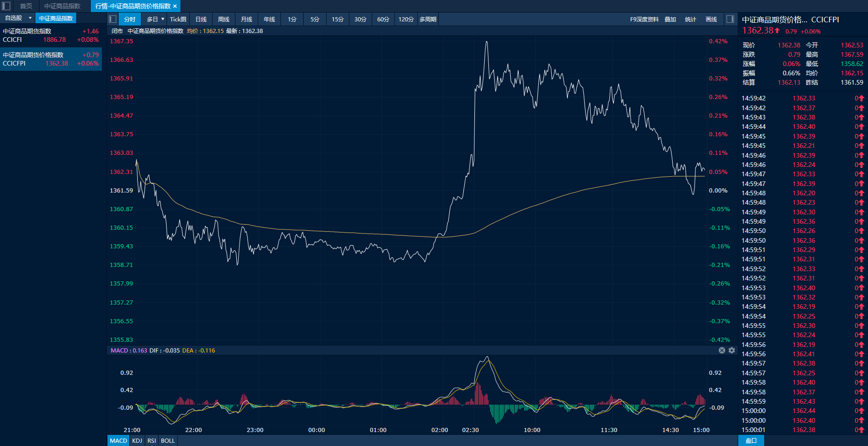Viewport: 868px width, 446px height.
Task: Open the 统计 statistics tool
Action: tap(691, 19)
